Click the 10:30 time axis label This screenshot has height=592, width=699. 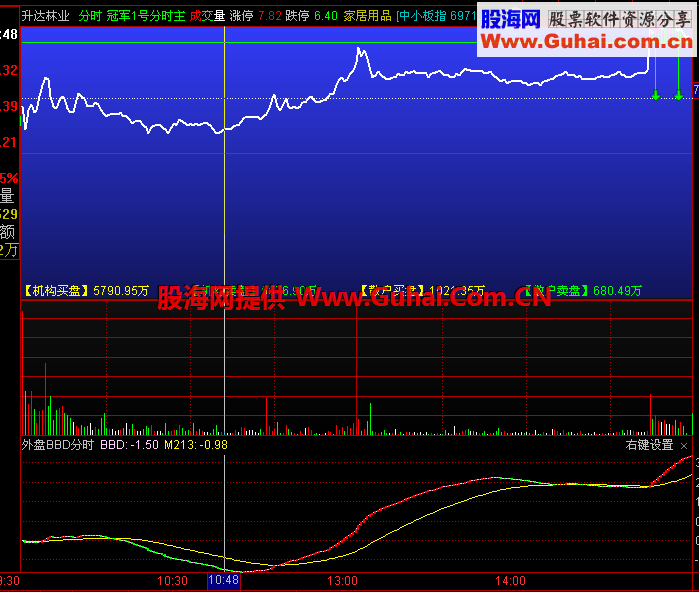click(x=173, y=581)
